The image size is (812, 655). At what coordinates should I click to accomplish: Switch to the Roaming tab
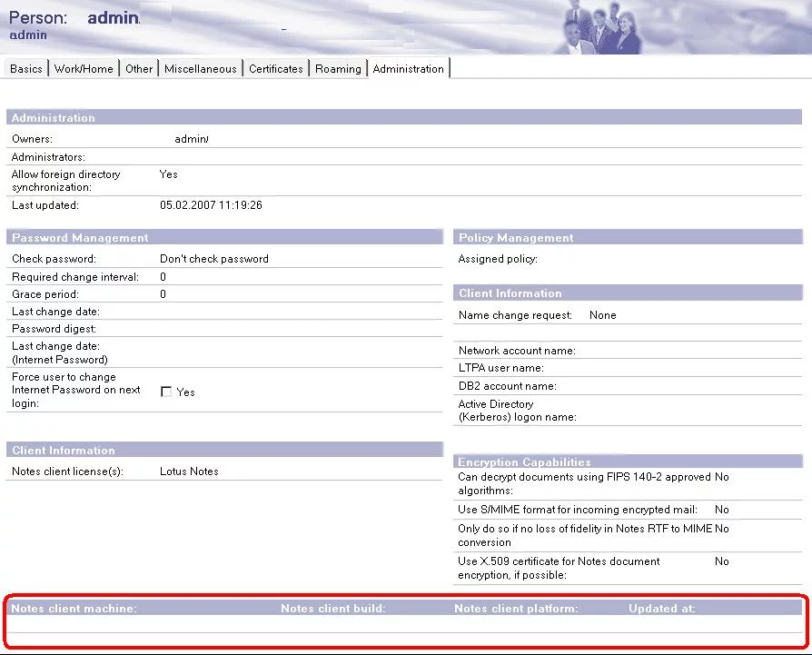(x=338, y=69)
